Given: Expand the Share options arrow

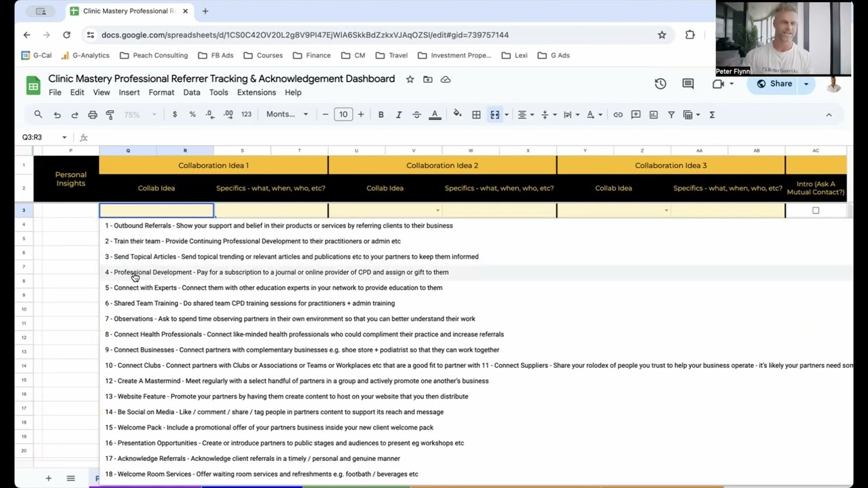Looking at the screenshot, I should 806,84.
